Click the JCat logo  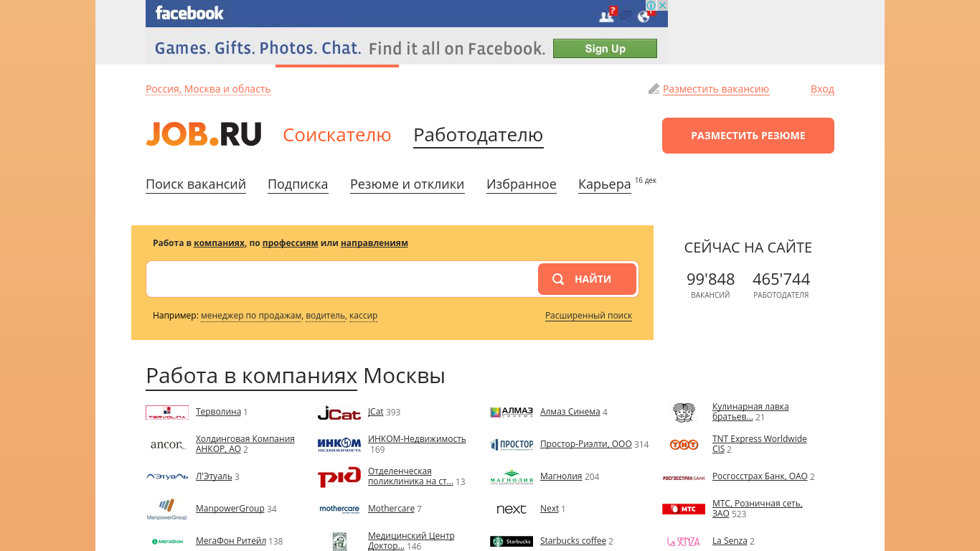tap(339, 413)
